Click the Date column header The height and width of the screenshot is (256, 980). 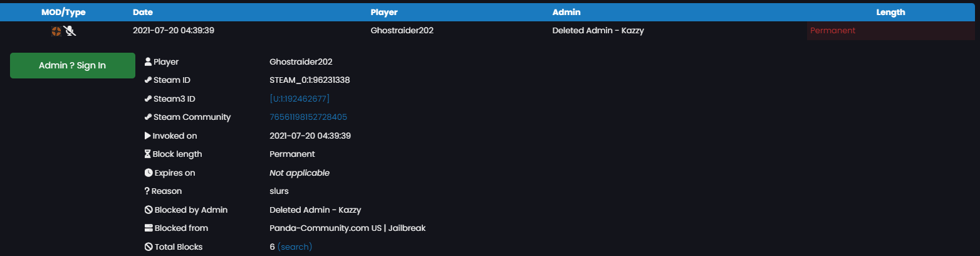pyautogui.click(x=143, y=12)
